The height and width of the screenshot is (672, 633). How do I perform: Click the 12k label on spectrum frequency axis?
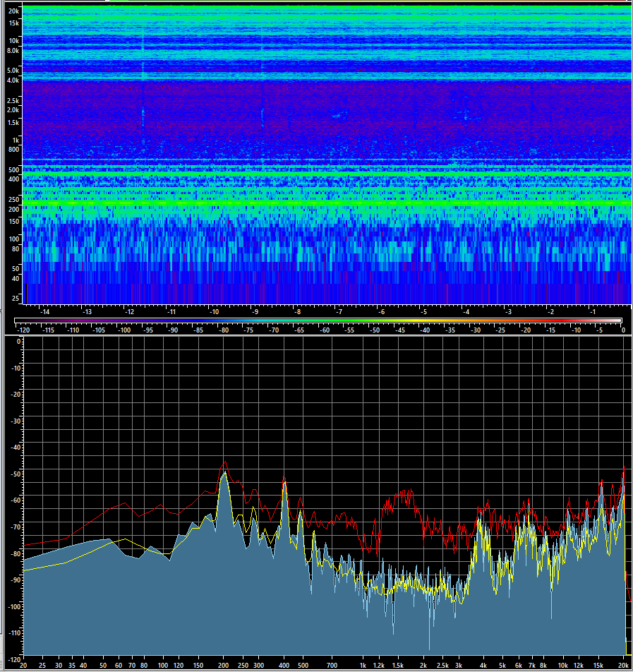coord(579,666)
